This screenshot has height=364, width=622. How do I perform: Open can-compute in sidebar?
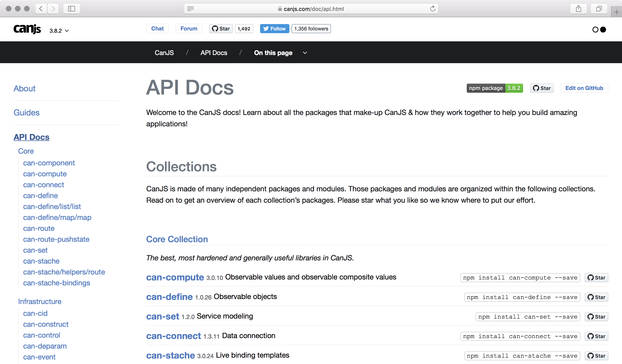(45, 174)
